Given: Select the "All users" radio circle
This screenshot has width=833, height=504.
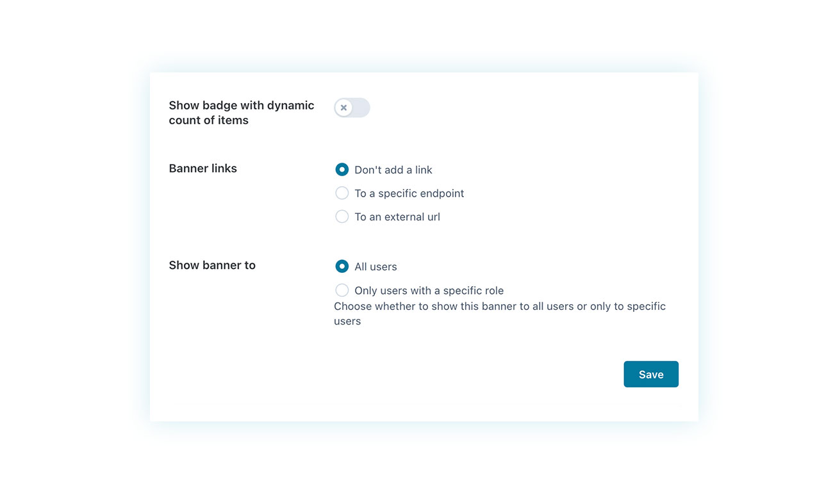Looking at the screenshot, I should [x=342, y=266].
